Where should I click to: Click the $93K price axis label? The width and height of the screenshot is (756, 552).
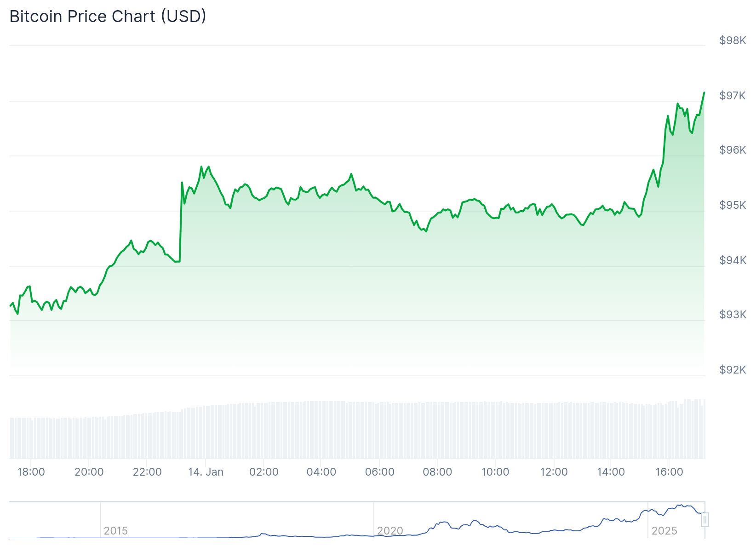[733, 315]
